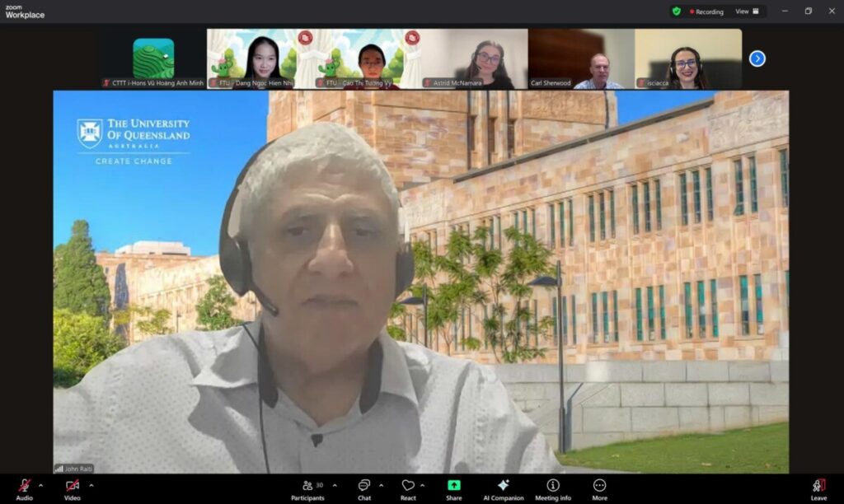This screenshot has height=504, width=844.
Task: Click the green Share screen button
Action: [453, 488]
